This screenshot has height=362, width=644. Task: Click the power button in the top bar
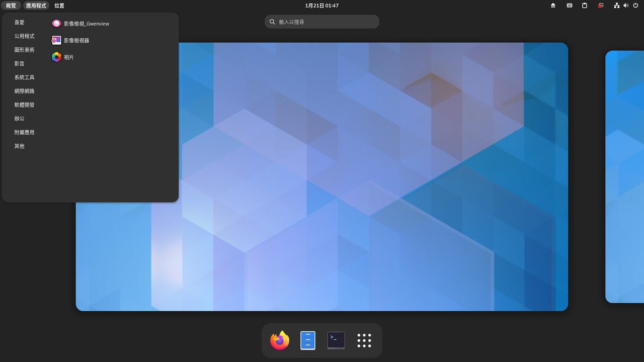tap(635, 6)
